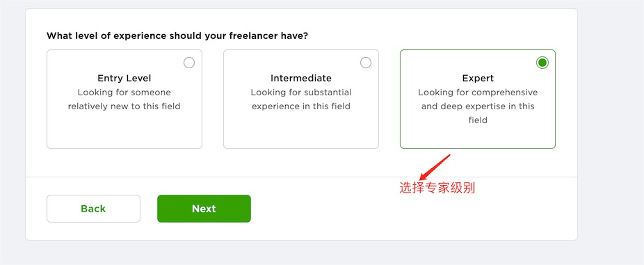Click the Intermediate card title
The image size is (644, 265).
(301, 78)
